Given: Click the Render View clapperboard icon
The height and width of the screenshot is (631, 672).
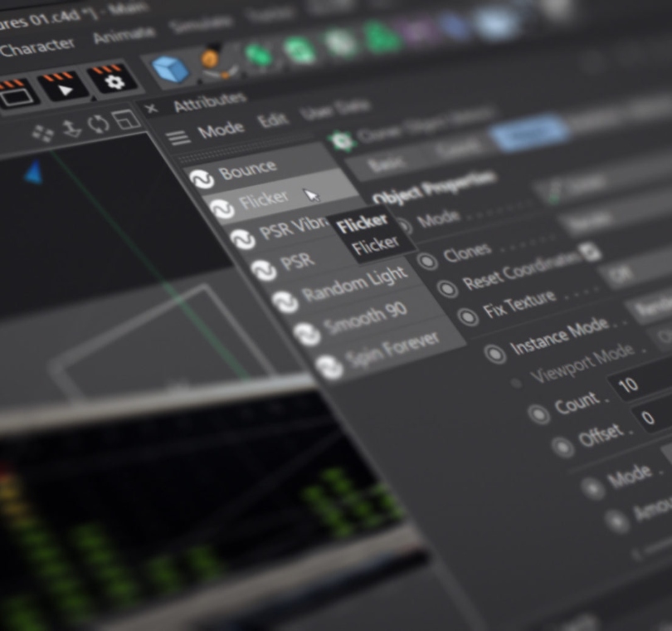Looking at the screenshot, I should (x=15, y=94).
